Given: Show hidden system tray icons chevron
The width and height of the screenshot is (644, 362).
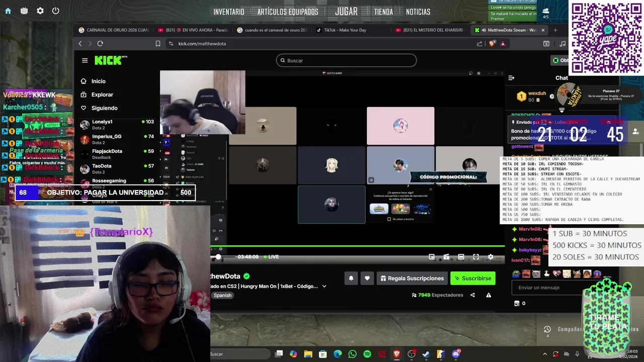Looking at the screenshot, I should point(544,354).
